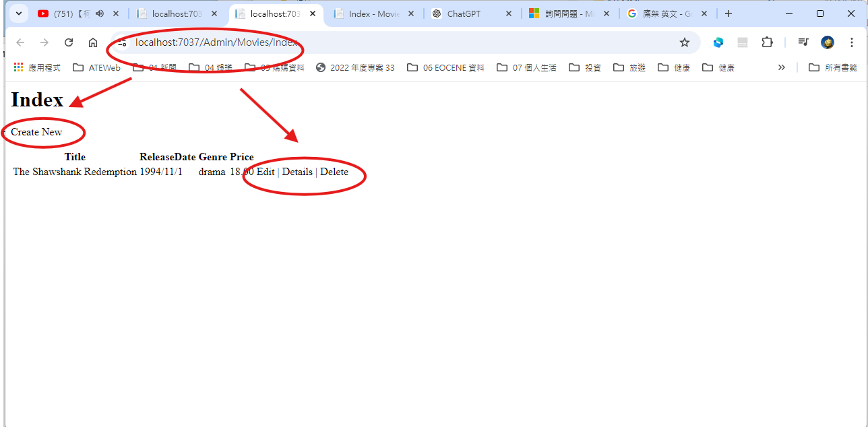Image resolution: width=868 pixels, height=427 pixels.
Task: Show more bookmarks with double chevron
Action: pos(782,67)
